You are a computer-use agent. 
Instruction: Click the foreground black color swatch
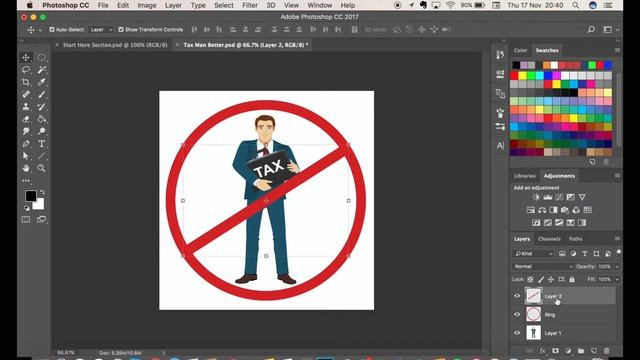[31, 196]
